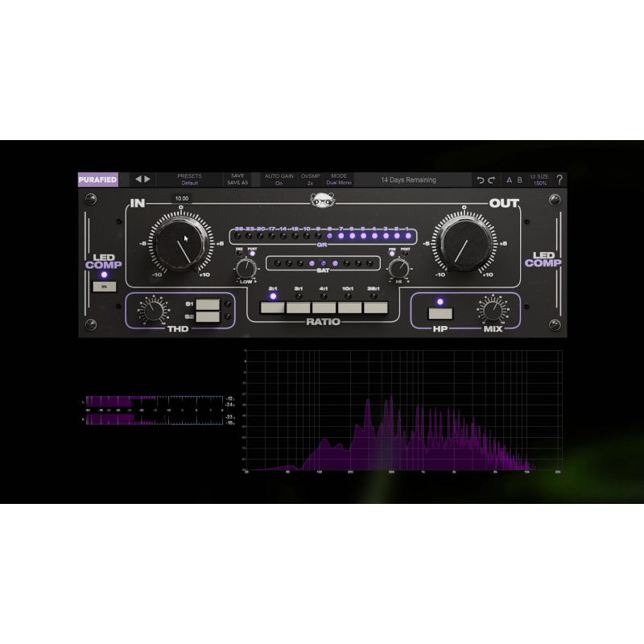Screen dimensions: 644x644
Task: Click the large OUT gain knob
Action: point(464,243)
